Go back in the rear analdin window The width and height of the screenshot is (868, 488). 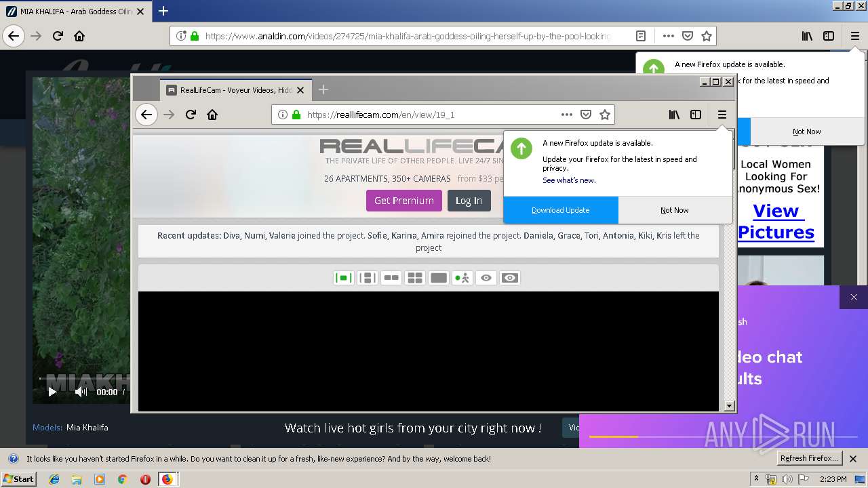pyautogui.click(x=14, y=36)
